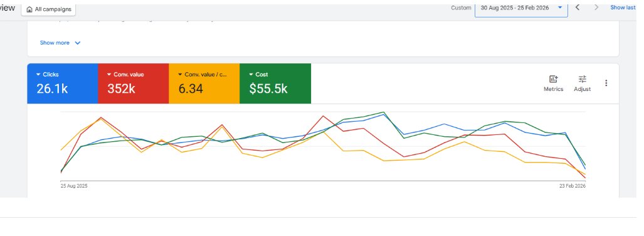Select the 25 Aug 2025 axis label
The image size is (644, 236).
tap(74, 186)
